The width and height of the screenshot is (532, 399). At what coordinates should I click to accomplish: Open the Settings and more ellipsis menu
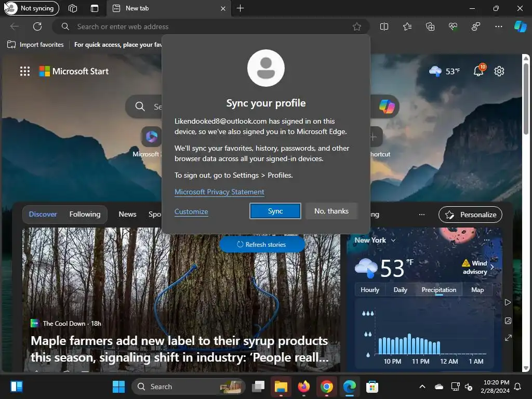498,26
